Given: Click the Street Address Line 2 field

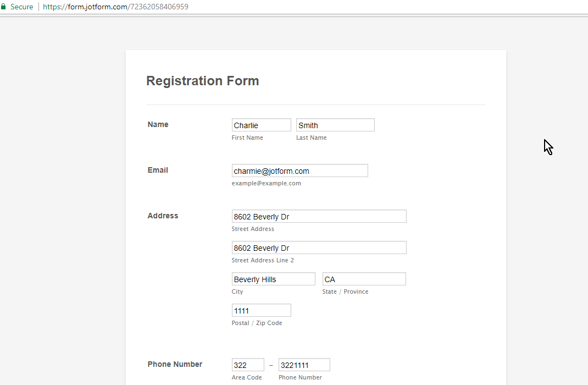Looking at the screenshot, I should point(319,248).
